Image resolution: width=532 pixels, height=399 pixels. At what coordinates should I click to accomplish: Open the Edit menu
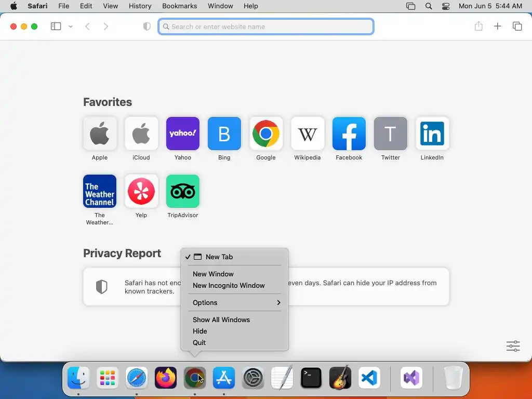(x=86, y=6)
